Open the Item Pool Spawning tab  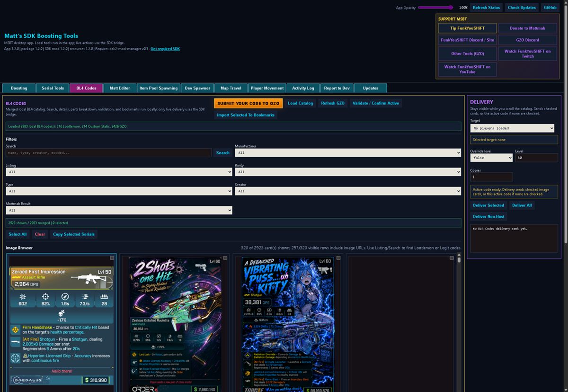(x=159, y=88)
